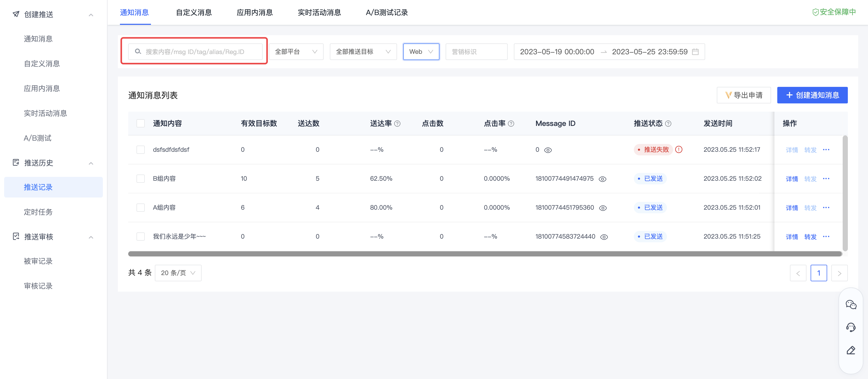Click the 推送失败 error info icon
Viewport: 868px width, 379px height.
click(679, 150)
